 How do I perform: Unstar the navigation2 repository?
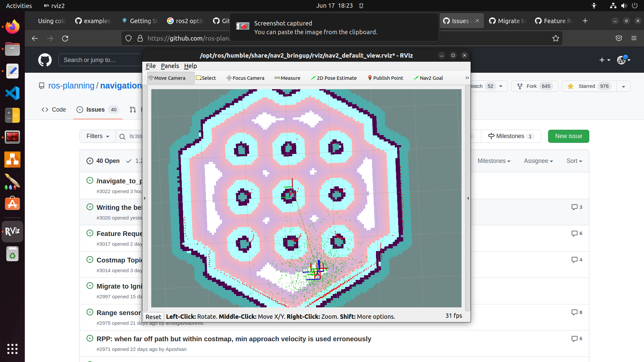(x=588, y=86)
